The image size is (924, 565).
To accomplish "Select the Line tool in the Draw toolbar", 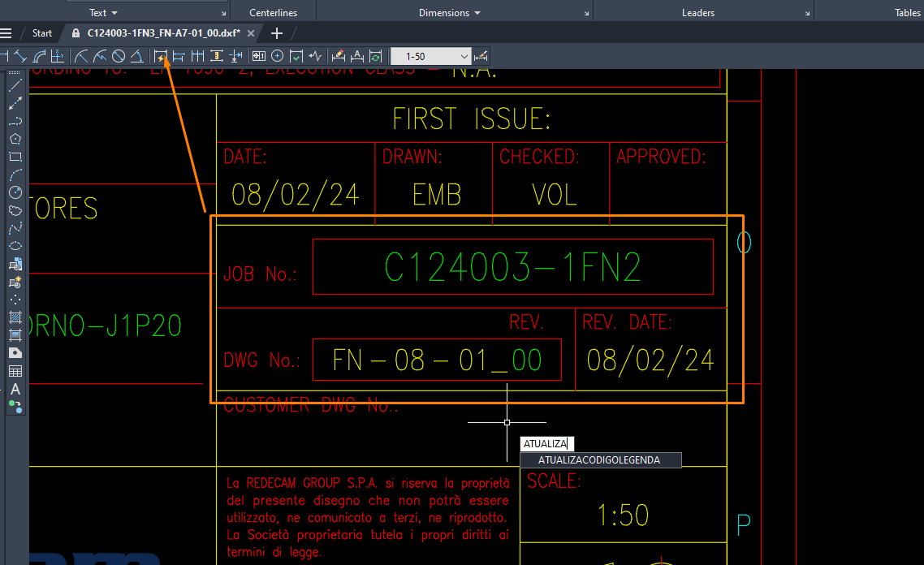I will [15, 85].
